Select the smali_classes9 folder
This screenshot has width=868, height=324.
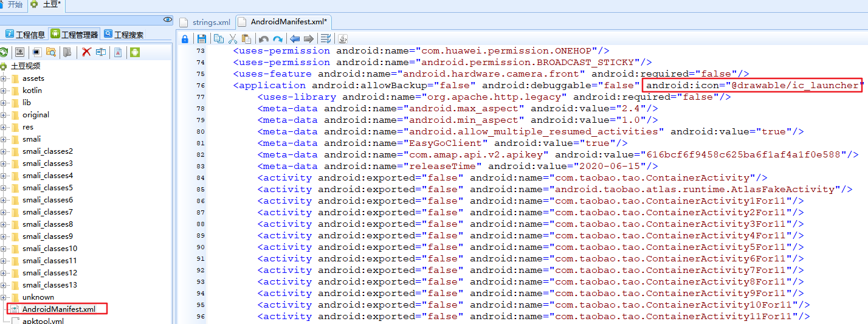47,236
